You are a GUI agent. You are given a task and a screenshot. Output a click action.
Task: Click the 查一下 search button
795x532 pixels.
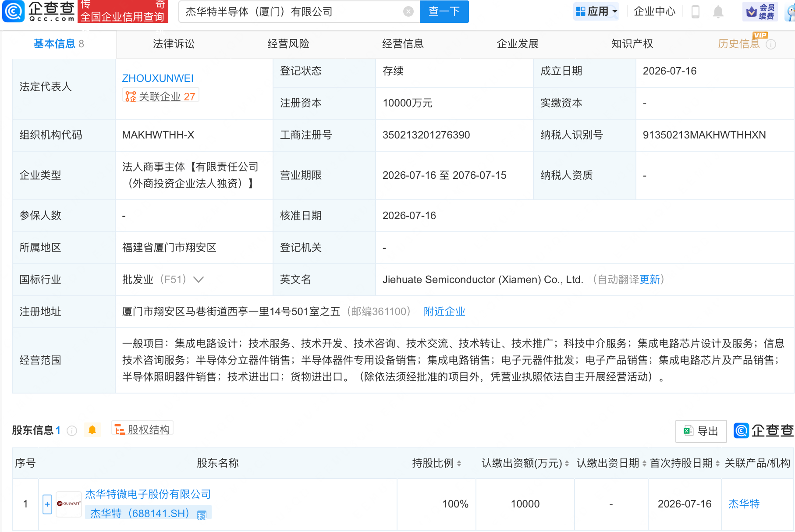444,11
